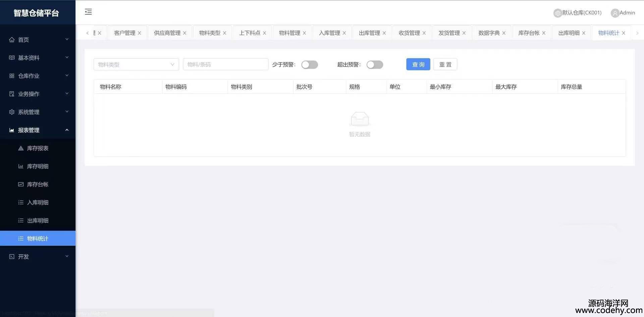Viewport: 644px width, 317px height.
Task: Open 库存报表 in the sidebar
Action: [x=38, y=148]
